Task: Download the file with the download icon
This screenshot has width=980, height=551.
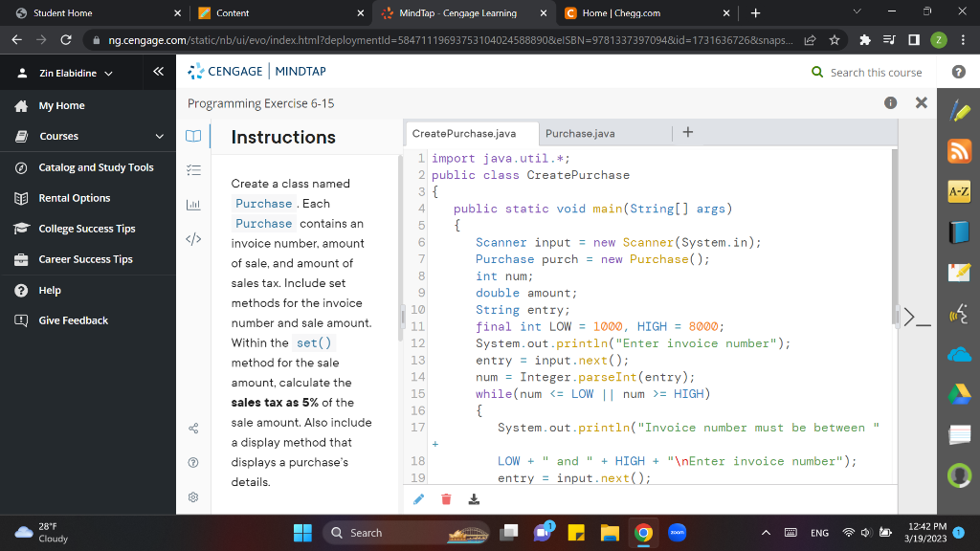Action: (473, 498)
